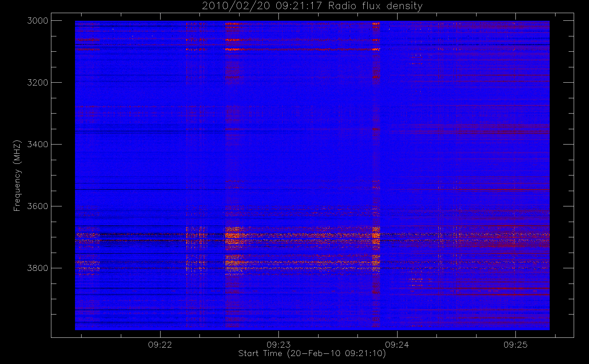Image resolution: width=589 pixels, height=364 pixels.
Task: Click the "Start Time (20-Feb-10 09:21:10)" axis label
Action: [x=312, y=353]
